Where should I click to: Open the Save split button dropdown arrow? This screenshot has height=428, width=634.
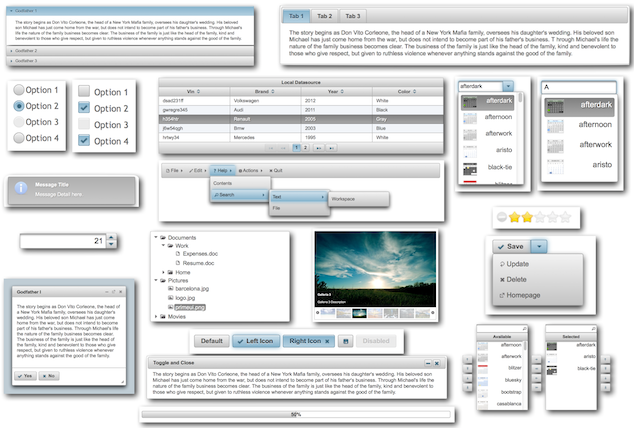pos(539,246)
